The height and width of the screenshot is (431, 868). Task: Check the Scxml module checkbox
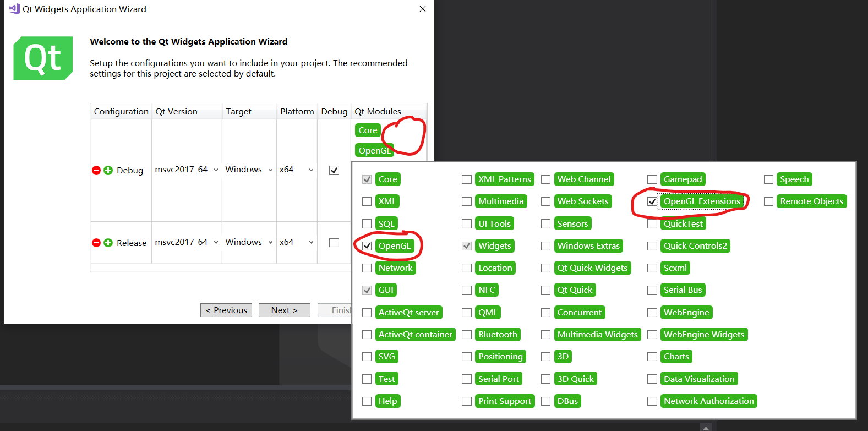652,268
